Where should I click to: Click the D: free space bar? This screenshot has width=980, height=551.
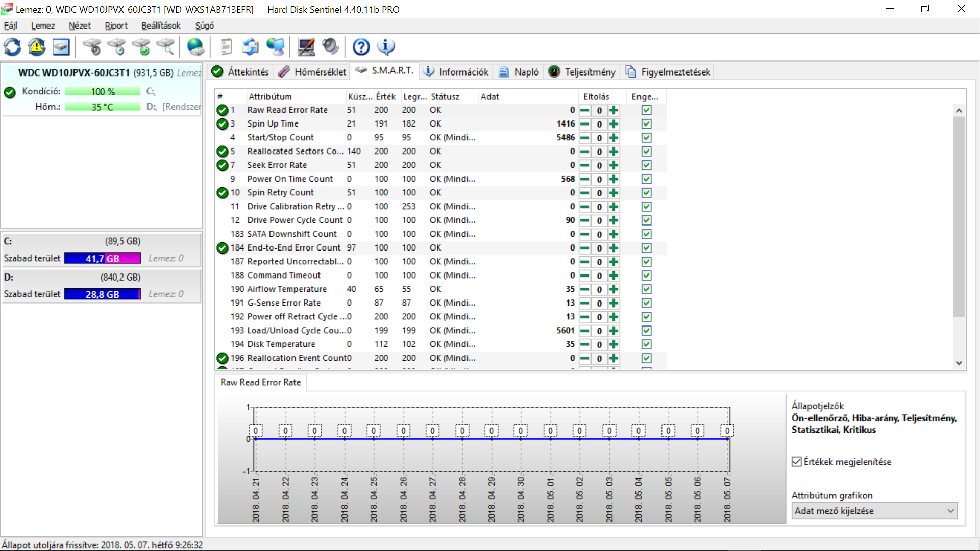103,294
